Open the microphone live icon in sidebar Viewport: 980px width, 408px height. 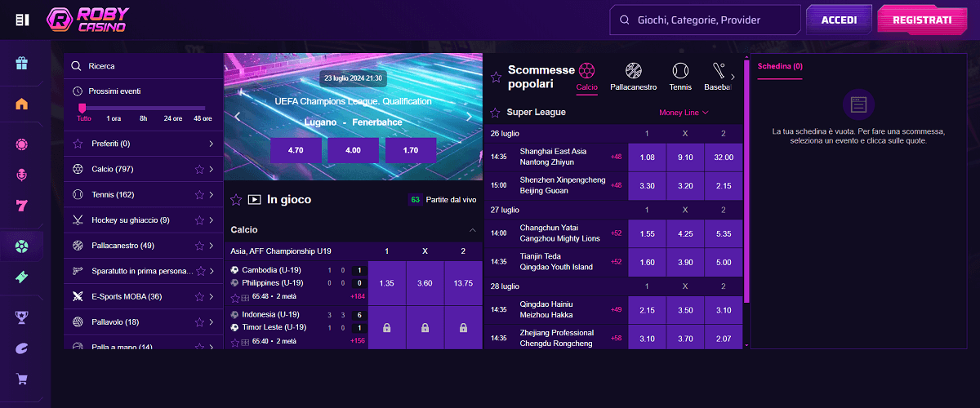(22, 175)
